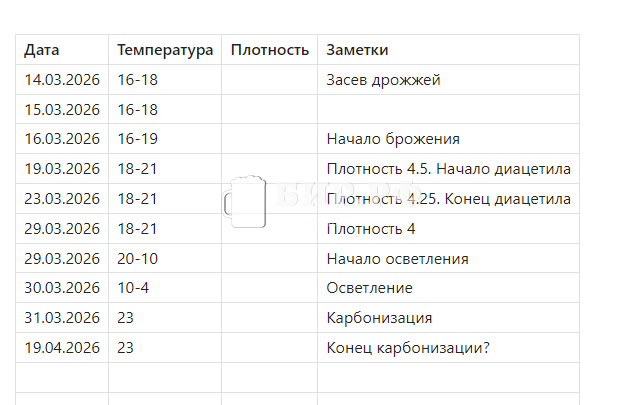Select the "Засев дрожжей" note cell

click(384, 80)
